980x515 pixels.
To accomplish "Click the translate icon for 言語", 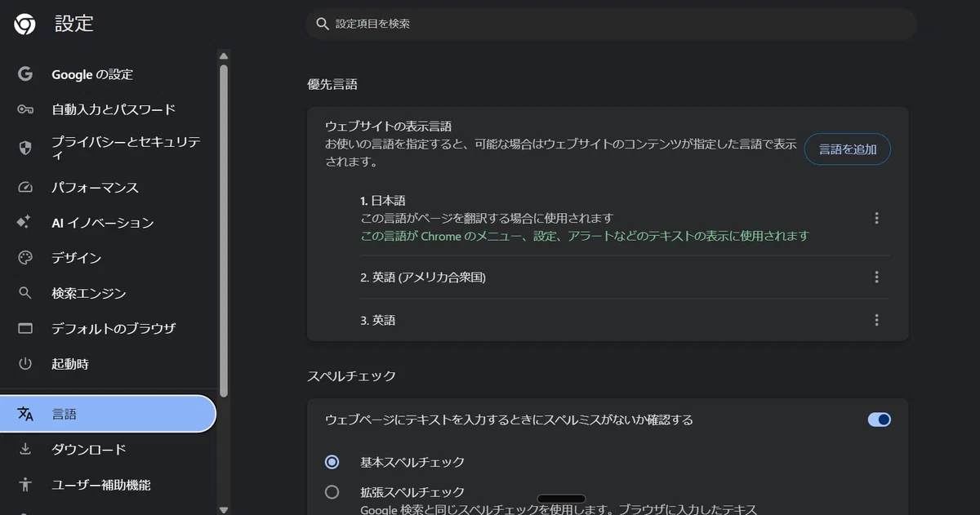I will 25,415.
